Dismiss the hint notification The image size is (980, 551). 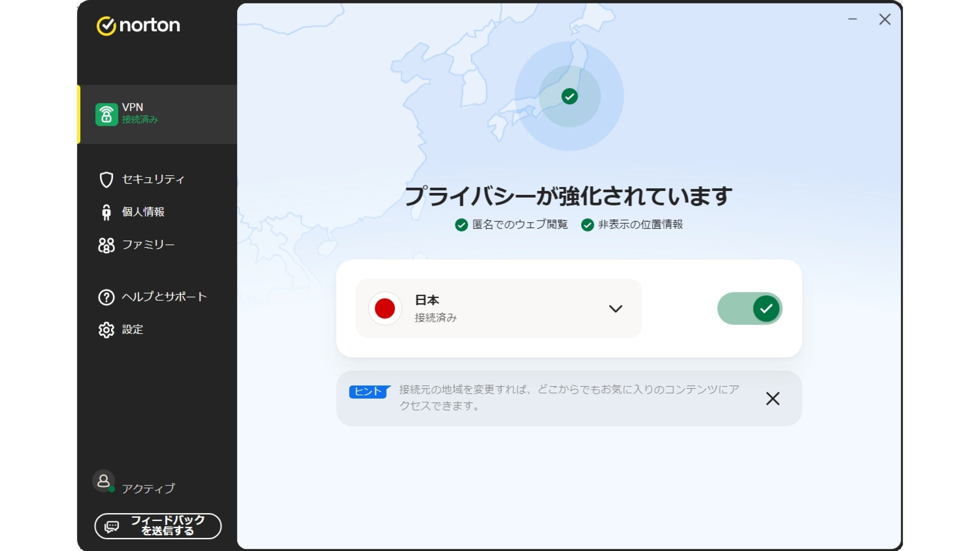773,398
